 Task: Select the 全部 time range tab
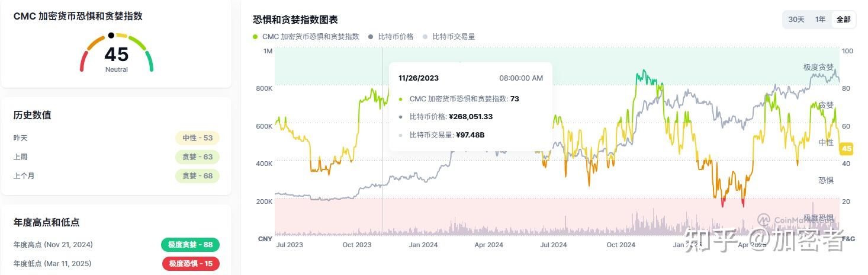pyautogui.click(x=843, y=20)
